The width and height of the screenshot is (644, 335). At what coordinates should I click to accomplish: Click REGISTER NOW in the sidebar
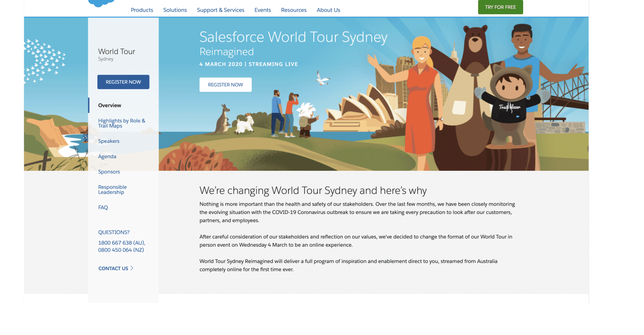[x=123, y=82]
